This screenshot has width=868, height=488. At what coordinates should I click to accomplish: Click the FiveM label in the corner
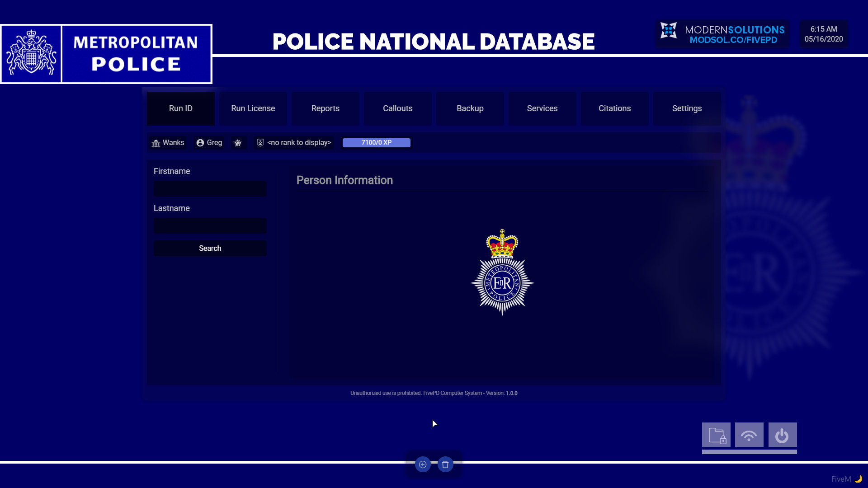841,479
